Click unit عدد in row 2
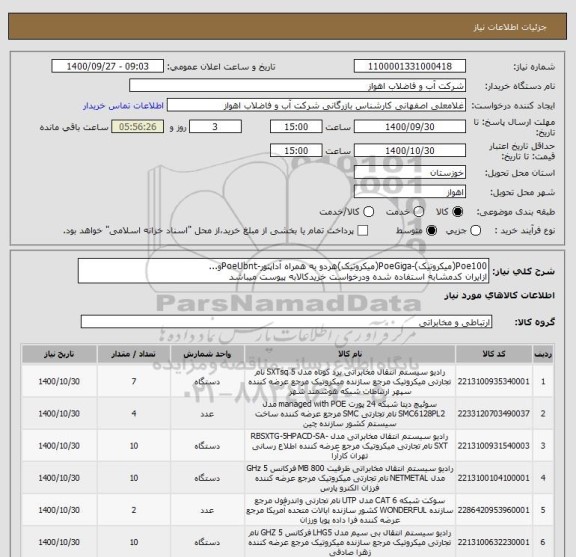Screen dimensions: 576x557 click(x=207, y=414)
